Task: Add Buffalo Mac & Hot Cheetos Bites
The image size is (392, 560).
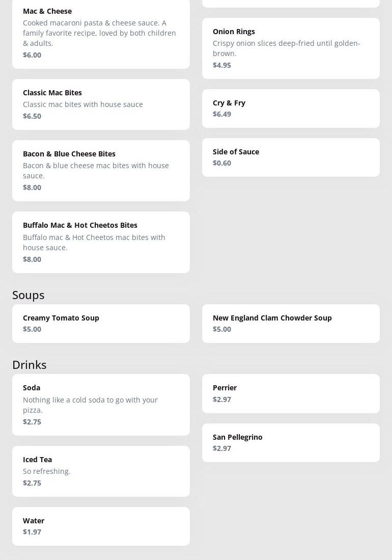Action: point(101,242)
